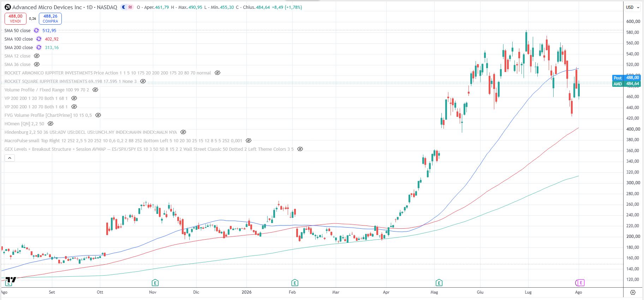The width and height of the screenshot is (644, 300).
Task: Click the VENDI 488,00 sell button
Action: click(x=16, y=18)
